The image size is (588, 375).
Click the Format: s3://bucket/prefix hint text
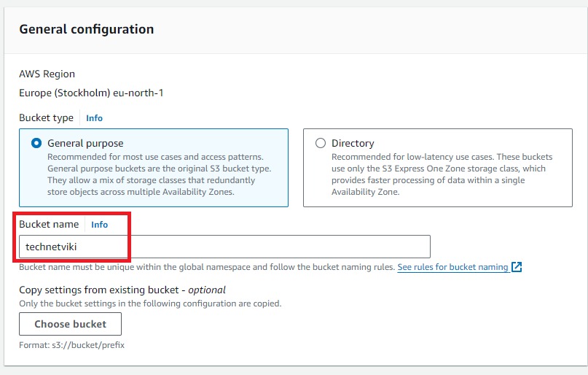pos(71,344)
